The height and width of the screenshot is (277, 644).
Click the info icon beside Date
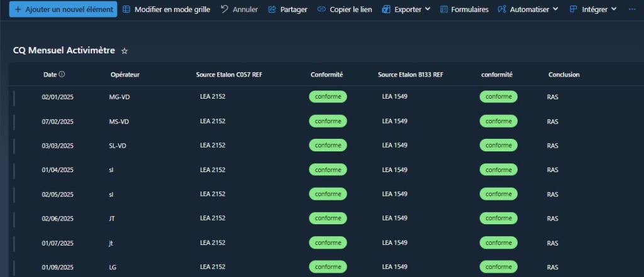[x=62, y=74]
